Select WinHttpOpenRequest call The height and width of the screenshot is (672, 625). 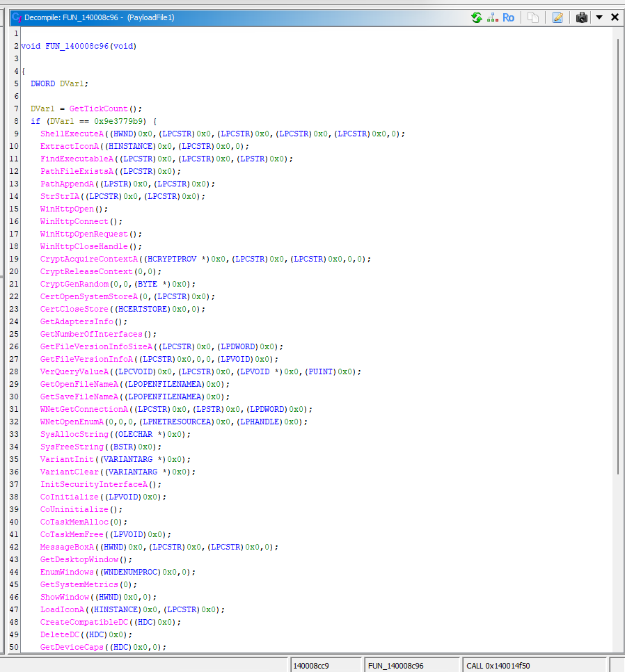[x=84, y=234]
